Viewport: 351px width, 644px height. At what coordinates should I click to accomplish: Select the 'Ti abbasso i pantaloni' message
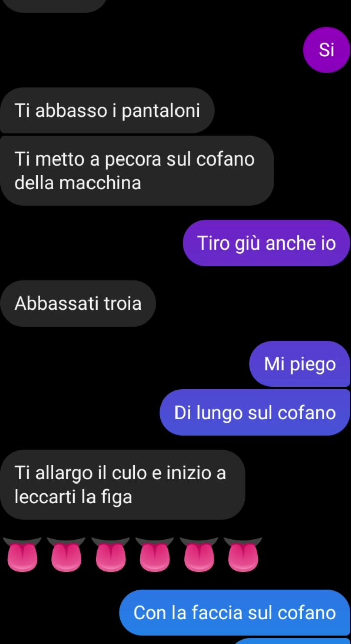[107, 110]
